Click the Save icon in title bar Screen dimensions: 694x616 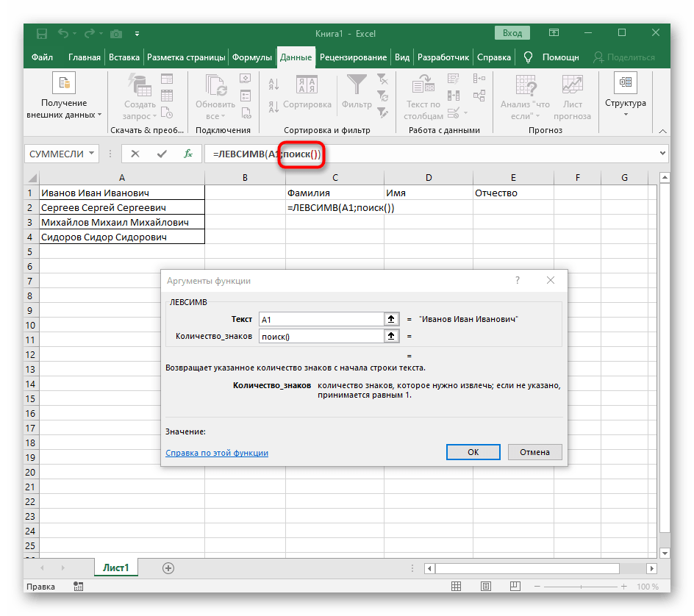click(42, 34)
